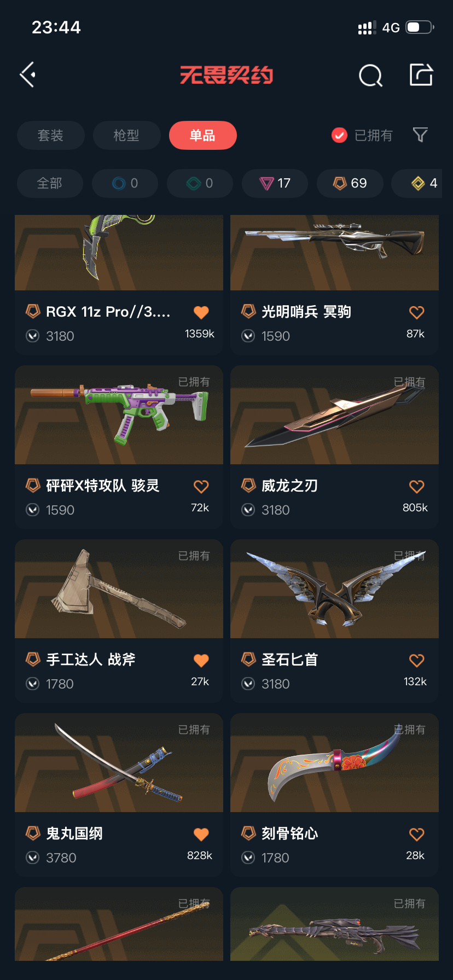Tap heart on 刻骨铭心
This screenshot has height=980, width=453.
click(x=417, y=834)
